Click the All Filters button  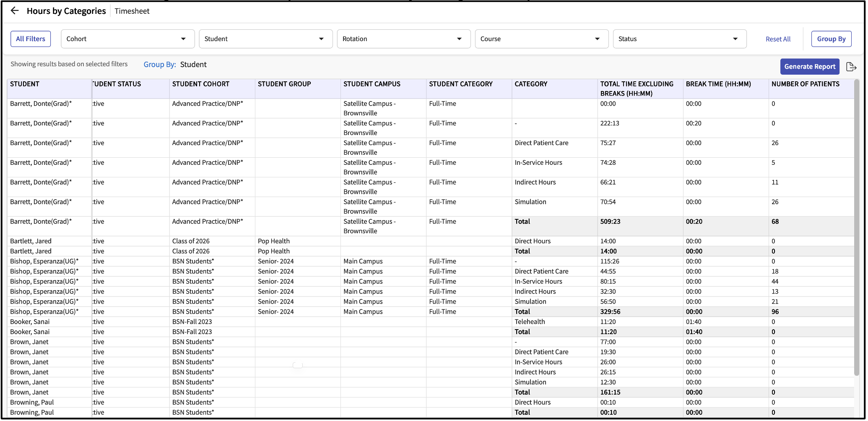(x=31, y=39)
